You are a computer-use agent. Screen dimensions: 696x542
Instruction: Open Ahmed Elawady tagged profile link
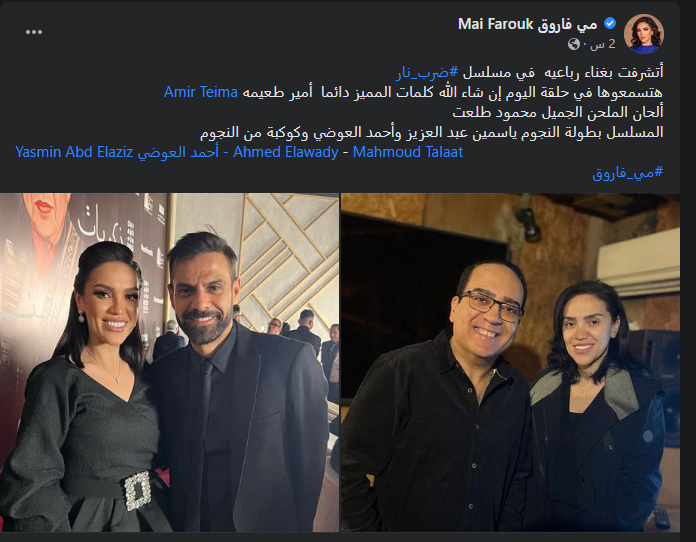285,152
